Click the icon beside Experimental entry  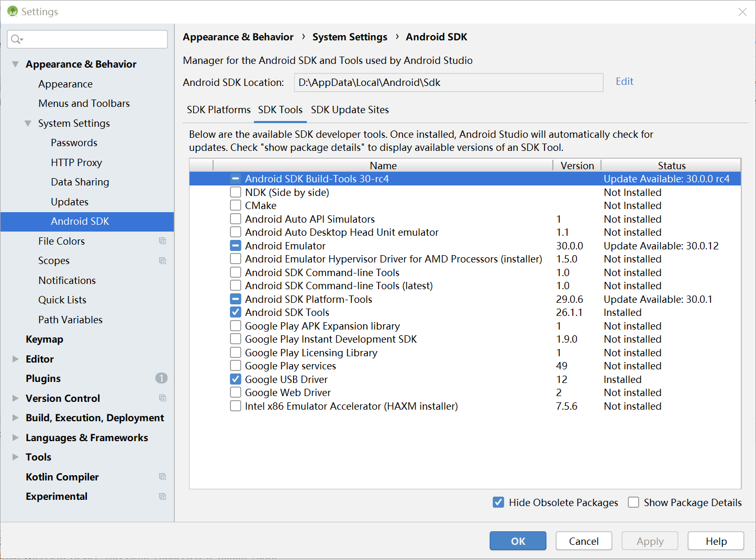pyautogui.click(x=162, y=496)
